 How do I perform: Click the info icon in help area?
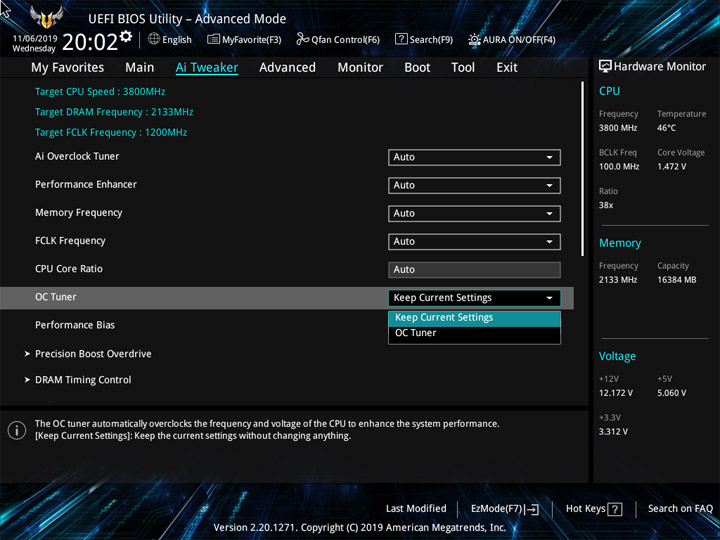click(x=17, y=430)
